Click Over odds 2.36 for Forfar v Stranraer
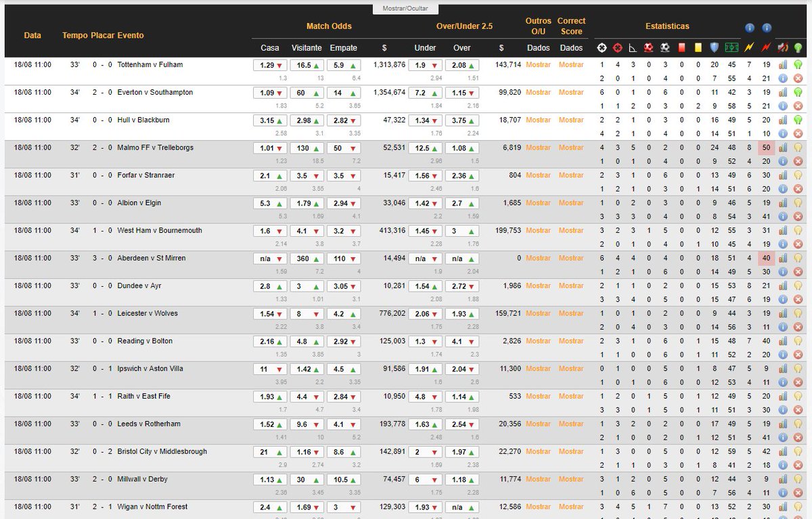Screen dimensions: 812x519 tap(461, 176)
